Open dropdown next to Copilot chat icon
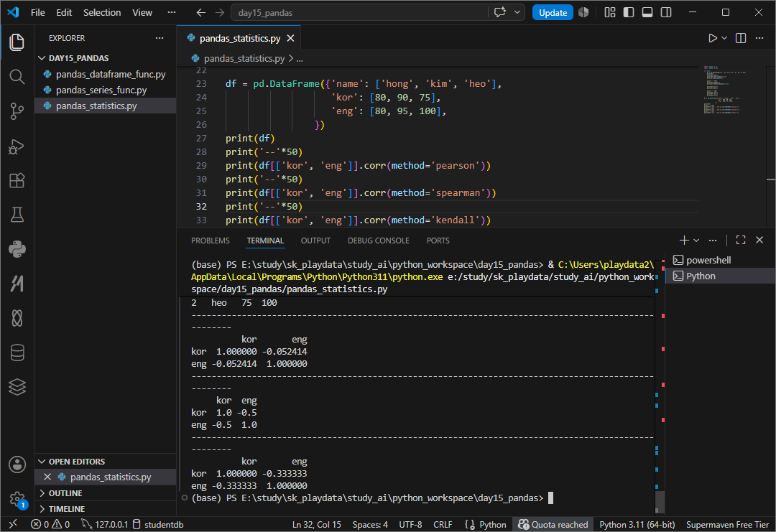The image size is (776, 532). click(517, 12)
